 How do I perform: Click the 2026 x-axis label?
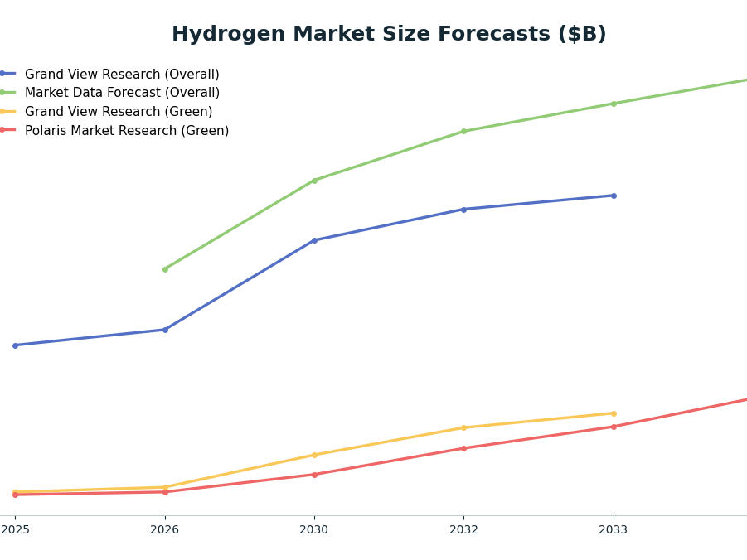click(165, 529)
